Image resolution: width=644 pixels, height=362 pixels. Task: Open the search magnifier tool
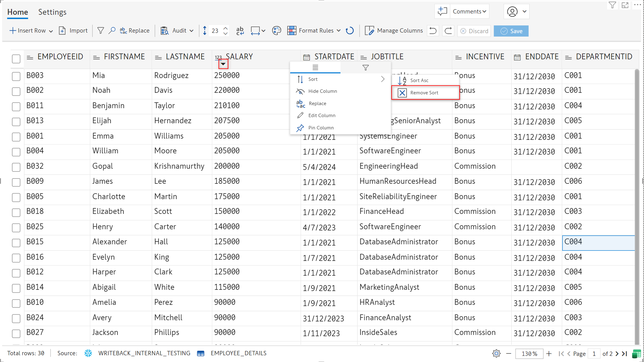click(112, 31)
